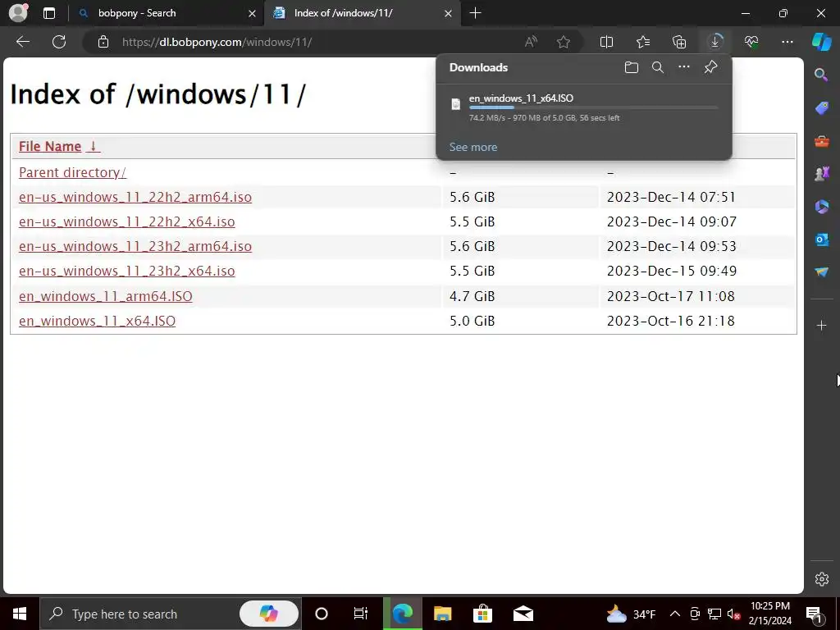Open the sidebar Drop paper plane icon
Image resolution: width=840 pixels, height=630 pixels.
click(822, 272)
